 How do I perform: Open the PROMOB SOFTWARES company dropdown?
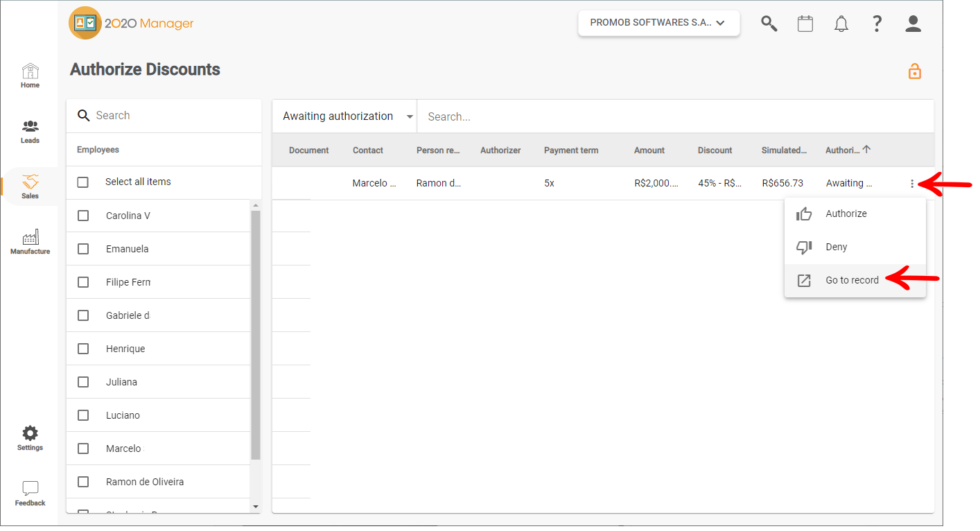pos(658,23)
